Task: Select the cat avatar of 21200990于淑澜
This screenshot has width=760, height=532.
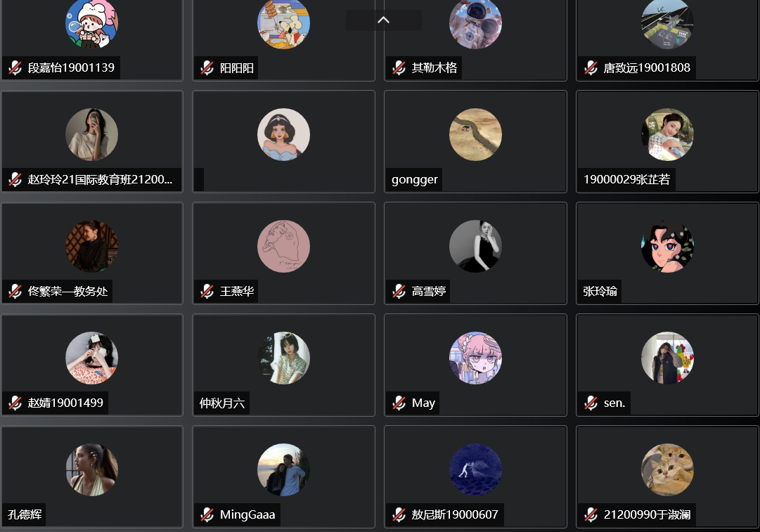Action: click(x=667, y=469)
